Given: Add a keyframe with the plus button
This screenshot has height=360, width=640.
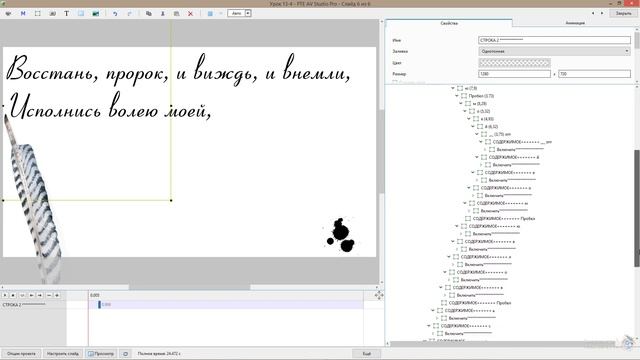Looking at the screenshot, I should click(x=57, y=295).
